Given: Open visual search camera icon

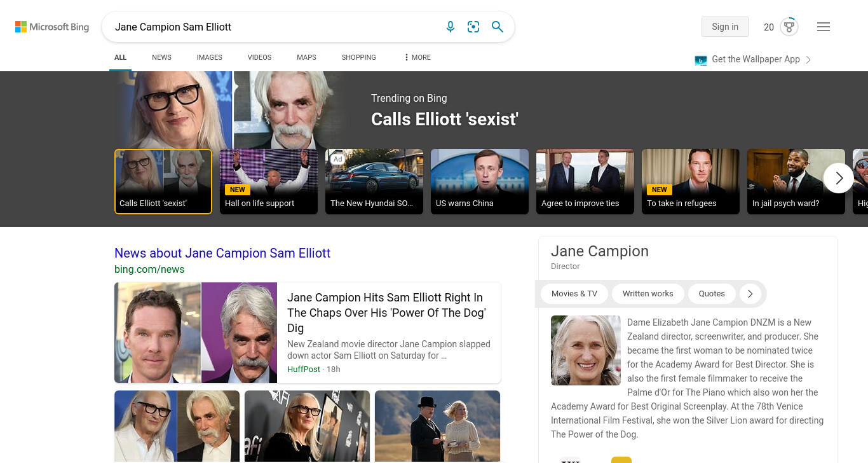Looking at the screenshot, I should (x=473, y=27).
